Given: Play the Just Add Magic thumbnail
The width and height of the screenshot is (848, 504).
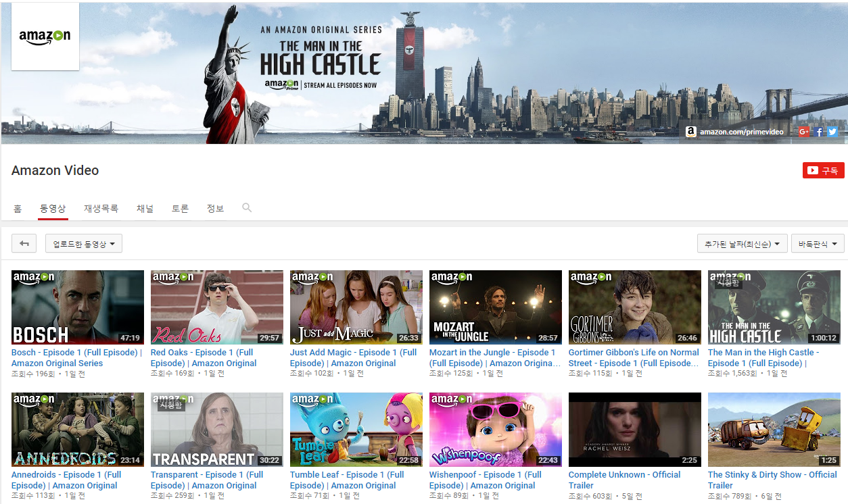Looking at the screenshot, I should coord(356,307).
